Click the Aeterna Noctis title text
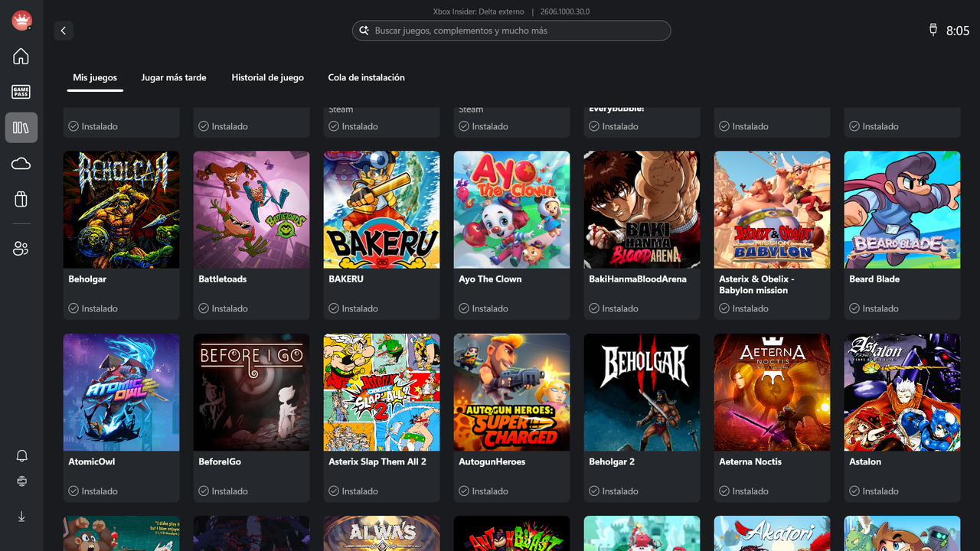Viewport: 980px width, 551px height. tap(750, 462)
